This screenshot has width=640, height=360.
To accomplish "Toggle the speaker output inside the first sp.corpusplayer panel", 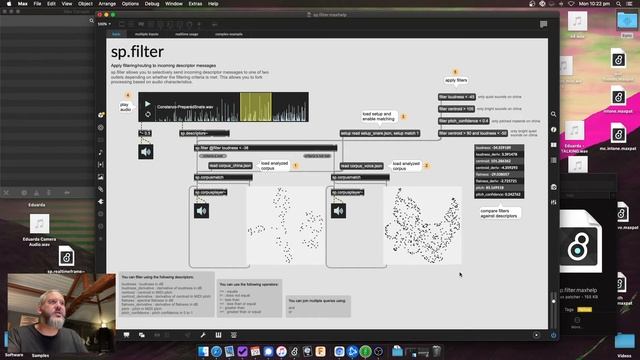I will click(x=202, y=211).
